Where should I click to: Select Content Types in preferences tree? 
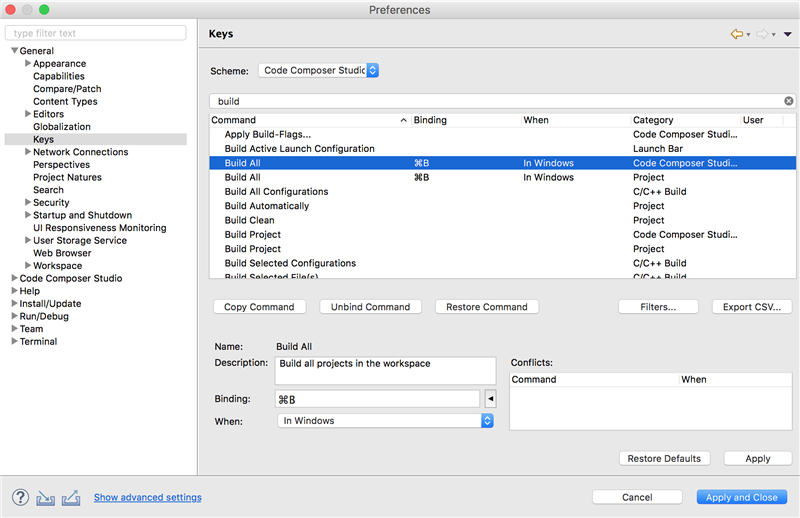click(x=65, y=101)
